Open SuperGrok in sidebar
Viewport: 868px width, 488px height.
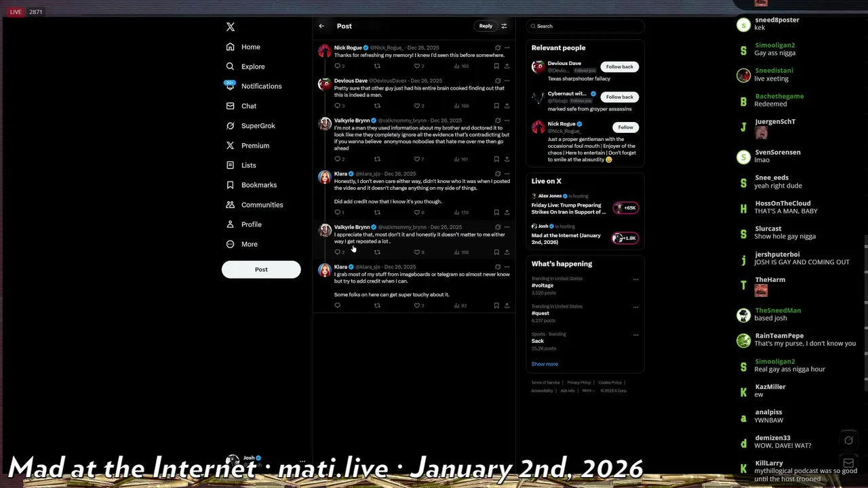pos(250,125)
